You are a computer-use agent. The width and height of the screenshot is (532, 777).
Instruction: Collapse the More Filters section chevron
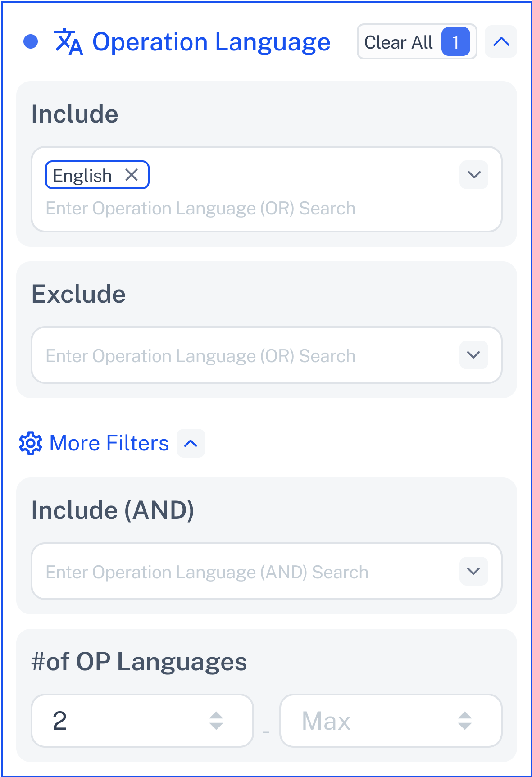(x=191, y=443)
